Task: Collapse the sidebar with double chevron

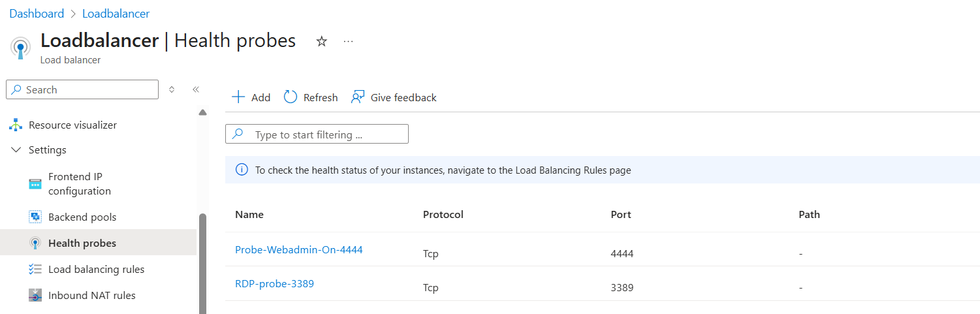Action: pos(195,89)
